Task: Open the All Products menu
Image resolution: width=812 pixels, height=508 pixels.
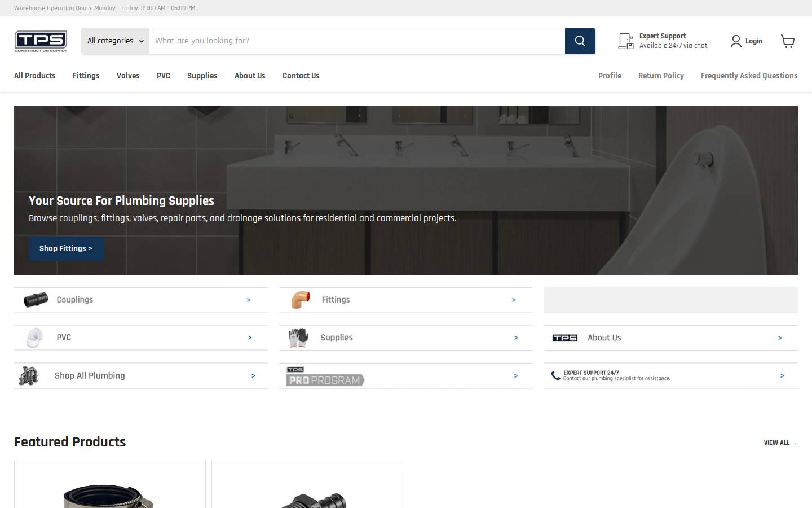Action: point(35,76)
